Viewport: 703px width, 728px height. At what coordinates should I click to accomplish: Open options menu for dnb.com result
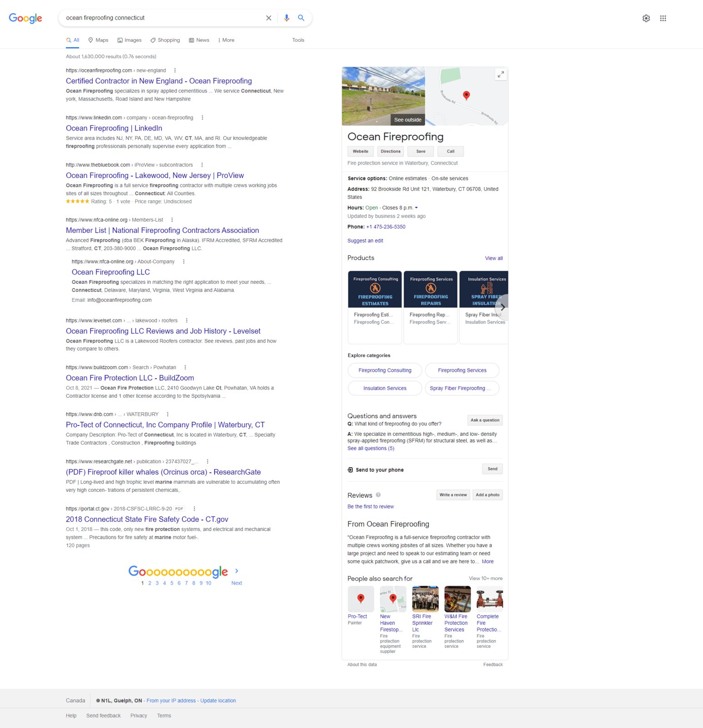pyautogui.click(x=168, y=415)
